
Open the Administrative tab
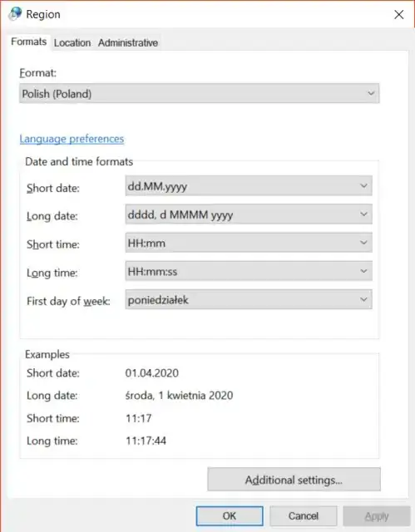point(128,42)
